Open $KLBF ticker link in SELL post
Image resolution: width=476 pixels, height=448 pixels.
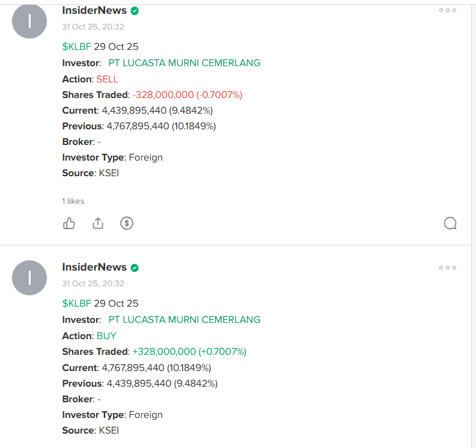76,47
